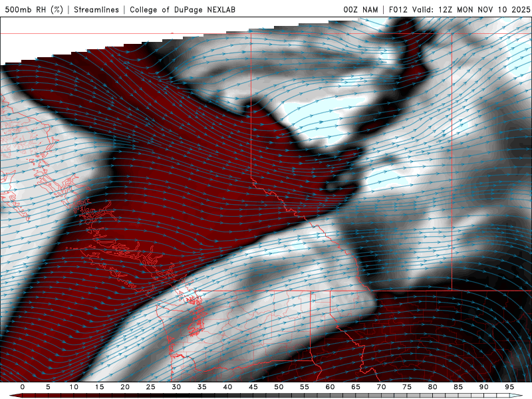Click the '70' label on color scale

(x=381, y=387)
